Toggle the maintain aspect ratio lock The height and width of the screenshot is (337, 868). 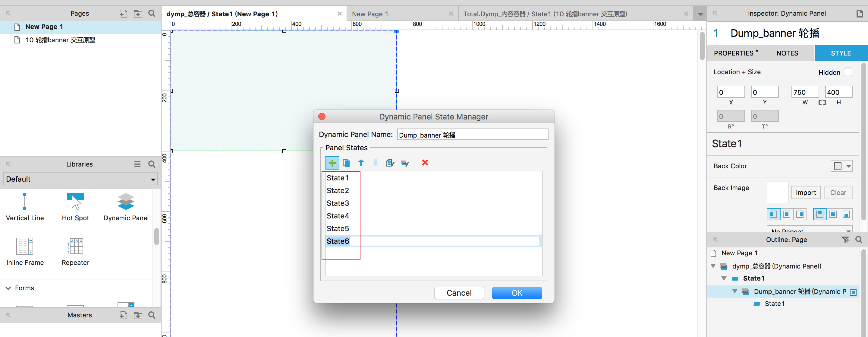pos(822,103)
